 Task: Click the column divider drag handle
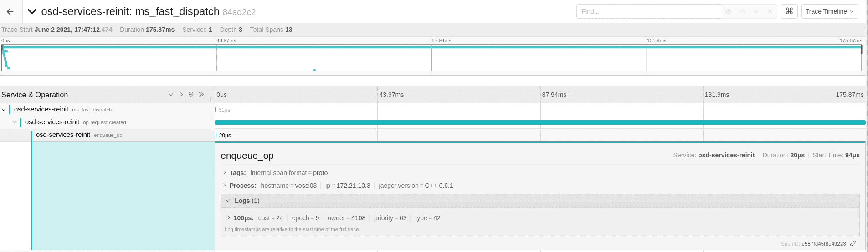click(x=211, y=99)
